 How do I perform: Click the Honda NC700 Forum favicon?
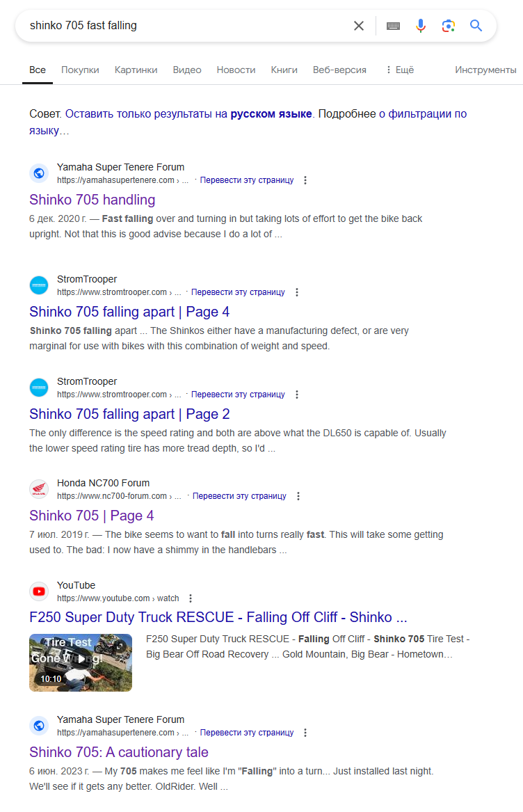pyautogui.click(x=39, y=489)
